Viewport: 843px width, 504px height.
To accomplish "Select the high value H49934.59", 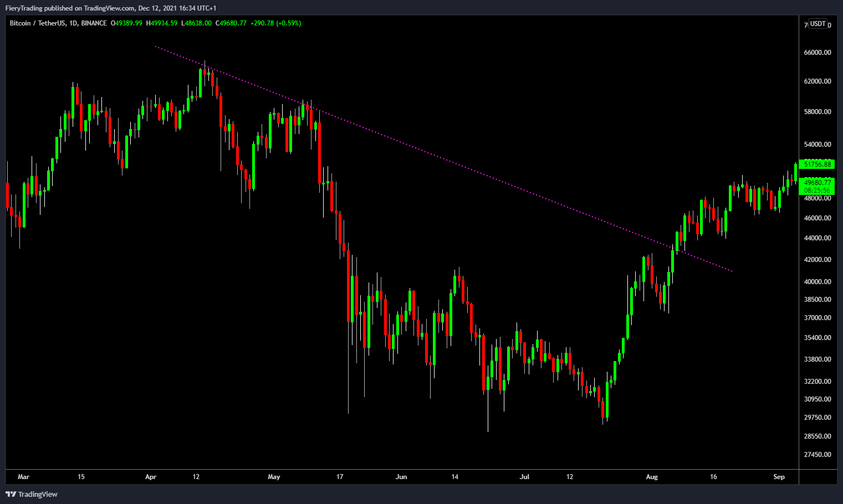I will click(162, 23).
